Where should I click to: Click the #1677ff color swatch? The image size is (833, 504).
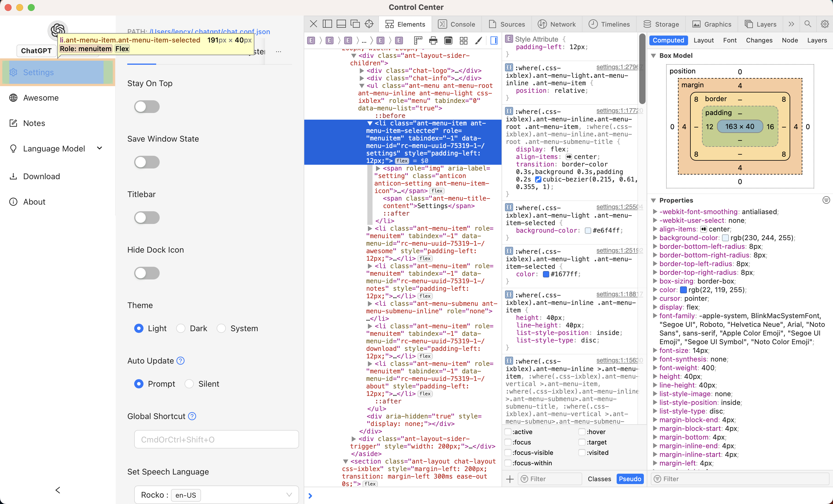tap(546, 274)
